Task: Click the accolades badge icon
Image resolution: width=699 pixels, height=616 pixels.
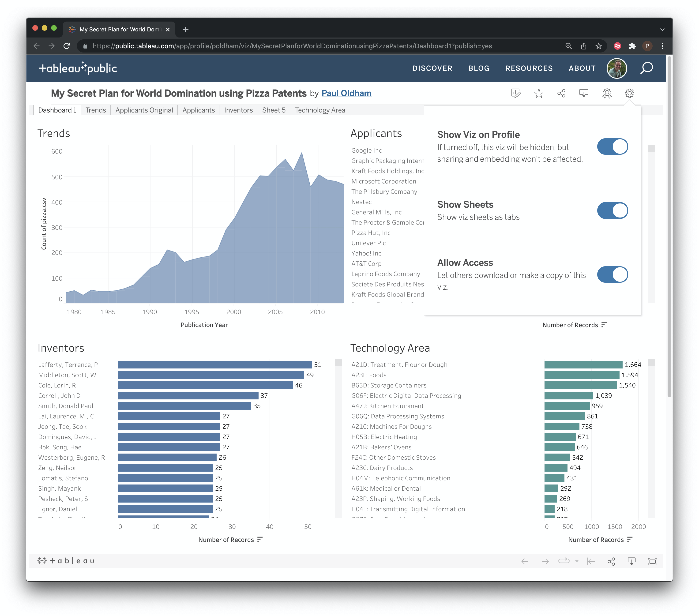Action: point(607,93)
